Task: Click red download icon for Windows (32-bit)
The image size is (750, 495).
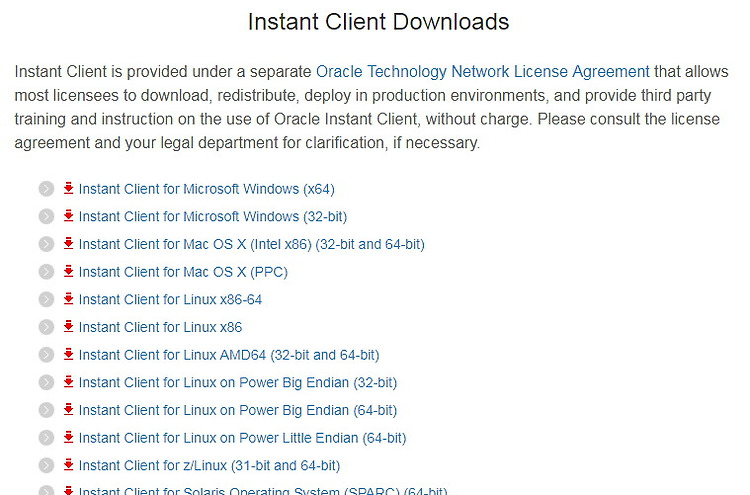Action: click(68, 216)
